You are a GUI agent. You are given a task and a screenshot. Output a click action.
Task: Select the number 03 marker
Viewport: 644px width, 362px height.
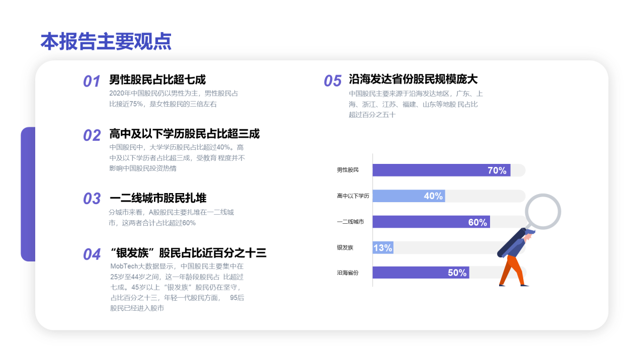coord(92,199)
